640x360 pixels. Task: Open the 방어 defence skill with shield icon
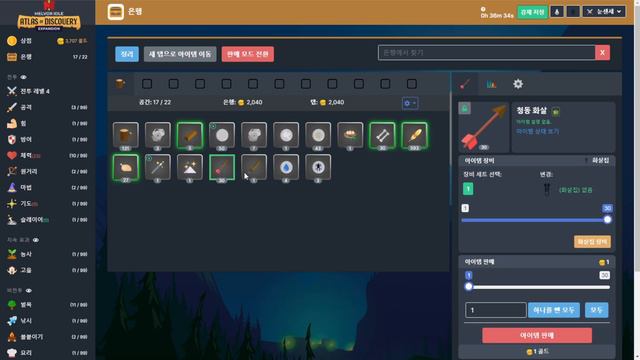pyautogui.click(x=47, y=139)
